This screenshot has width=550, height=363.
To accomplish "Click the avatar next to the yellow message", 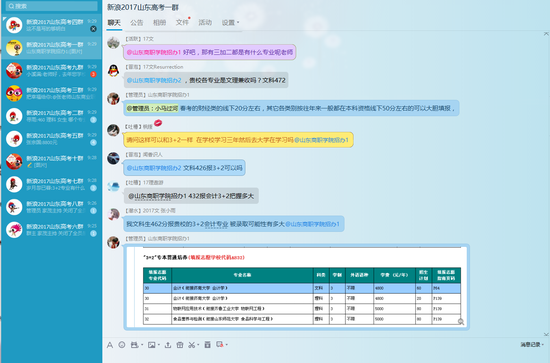I will (113, 130).
